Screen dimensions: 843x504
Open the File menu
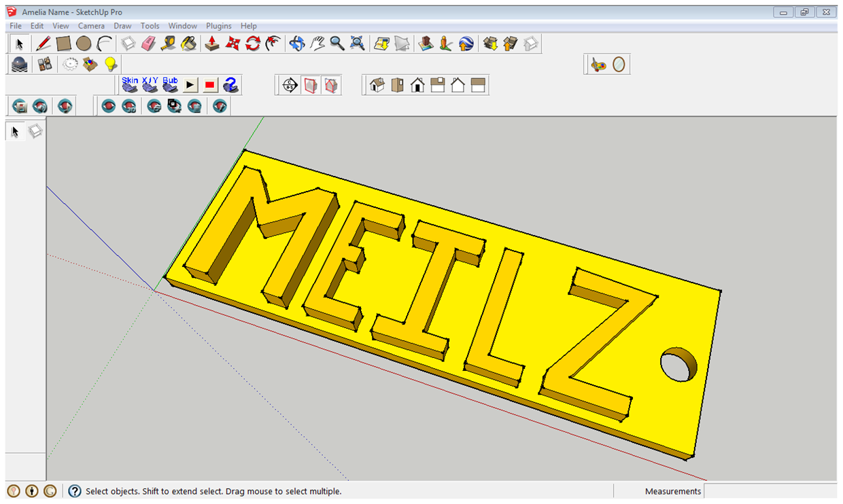(16, 26)
